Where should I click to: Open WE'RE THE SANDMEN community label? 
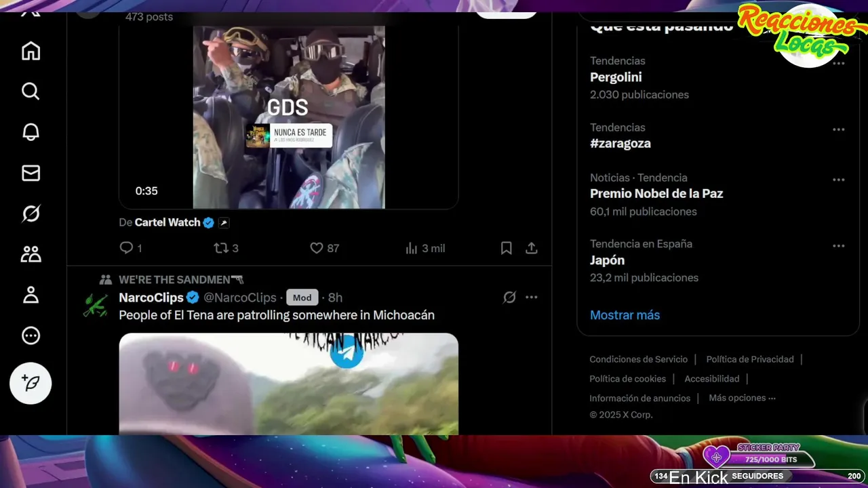[x=181, y=279]
